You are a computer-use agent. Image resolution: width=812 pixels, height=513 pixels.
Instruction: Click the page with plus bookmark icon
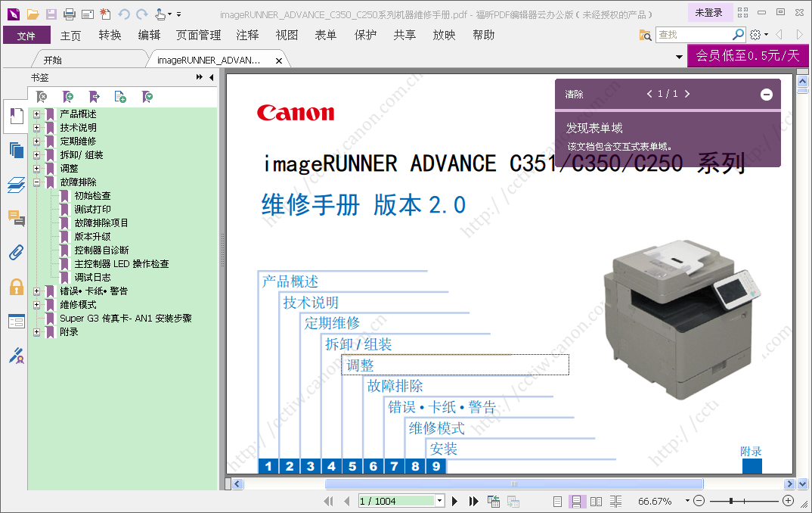coord(120,96)
